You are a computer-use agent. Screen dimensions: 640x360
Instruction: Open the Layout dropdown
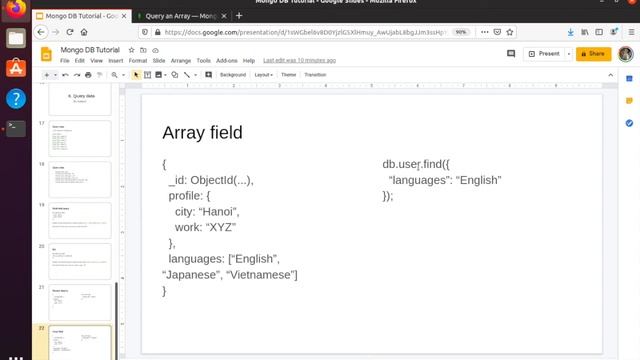click(x=263, y=75)
